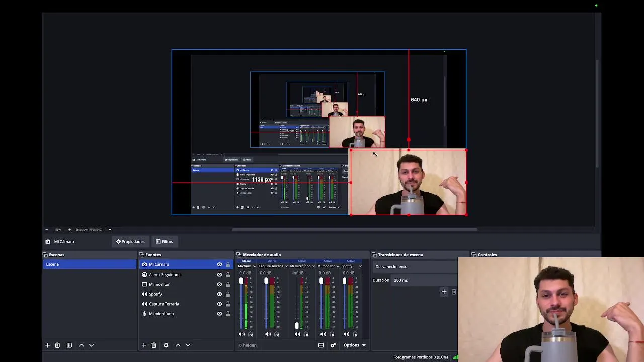The image size is (644, 362).
Task: Toggle monitoring headphones for Captura Terraria
Action: pyautogui.click(x=277, y=334)
